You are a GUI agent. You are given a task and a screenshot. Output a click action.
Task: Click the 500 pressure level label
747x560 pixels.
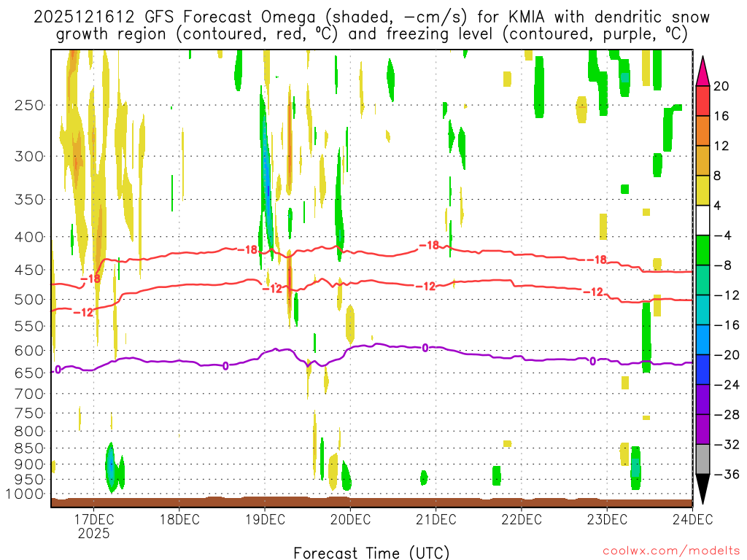click(x=29, y=300)
